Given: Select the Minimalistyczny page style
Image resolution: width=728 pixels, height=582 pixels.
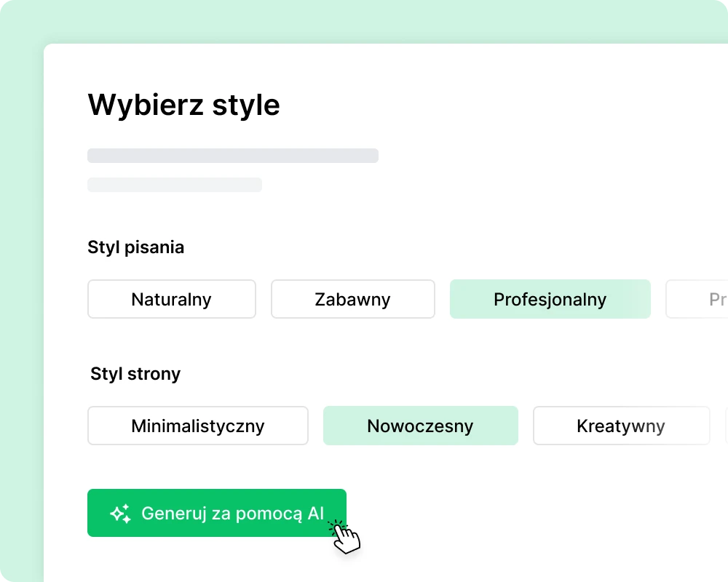Looking at the screenshot, I should (198, 426).
